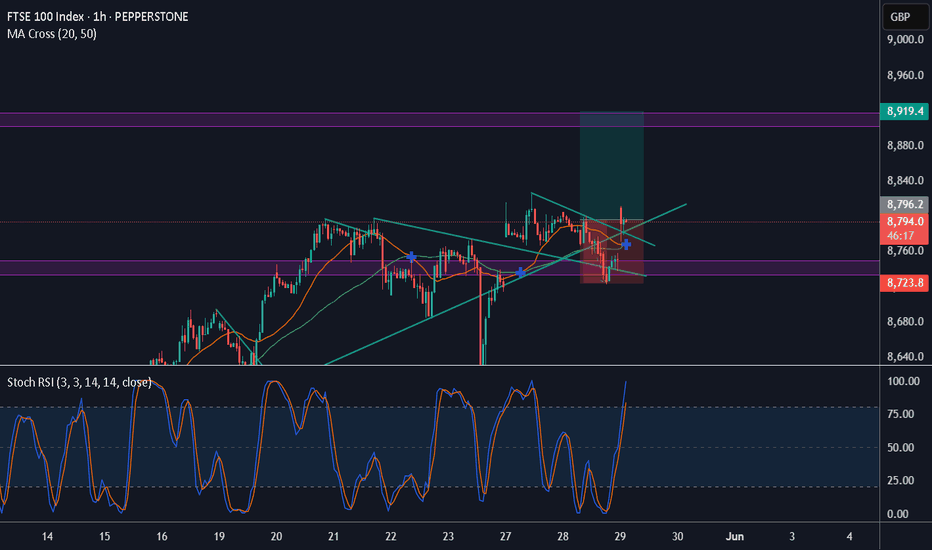
Task: Select the blue MA cross marker near 22
Action: [x=411, y=257]
